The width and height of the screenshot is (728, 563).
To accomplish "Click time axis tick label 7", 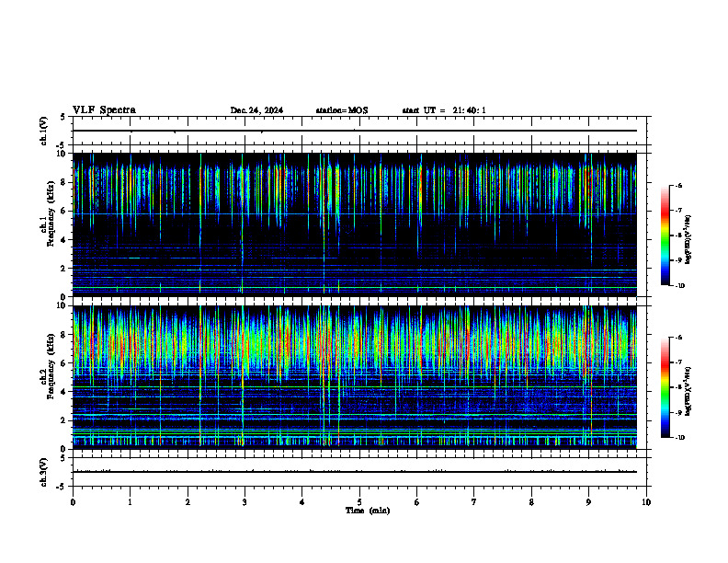I will tap(474, 502).
